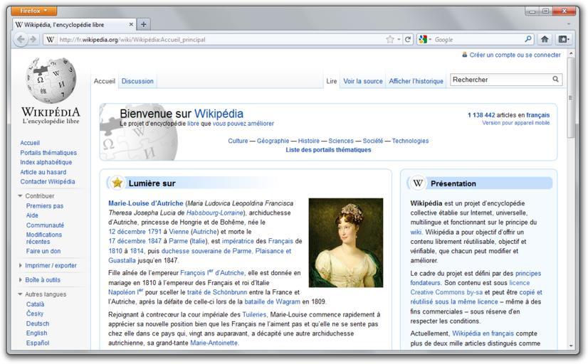Expand the Boîte à outils section

(x=21, y=280)
